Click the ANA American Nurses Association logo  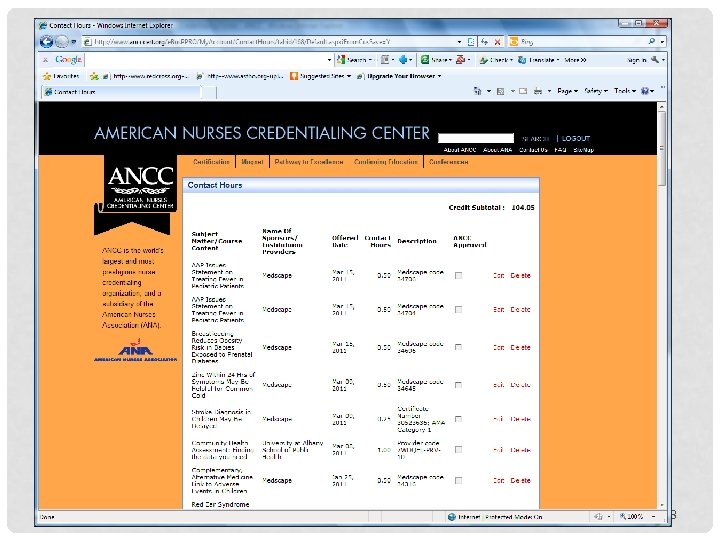point(135,351)
